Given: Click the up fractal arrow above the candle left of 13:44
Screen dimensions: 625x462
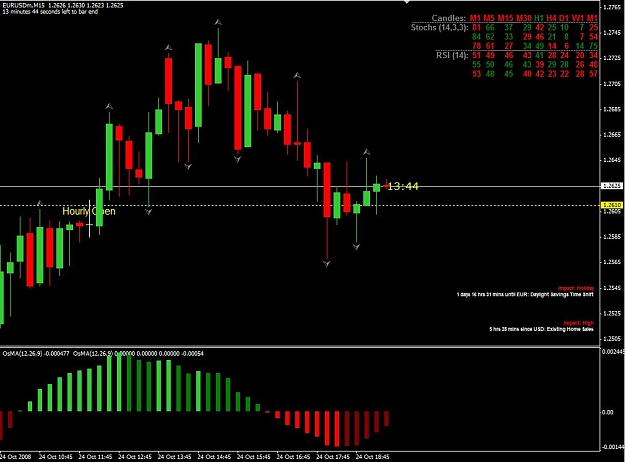Looking at the screenshot, I should (x=366, y=152).
